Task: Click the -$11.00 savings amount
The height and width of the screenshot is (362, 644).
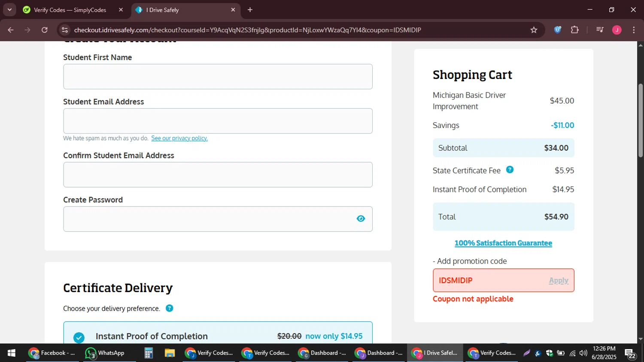Action: coord(562,125)
